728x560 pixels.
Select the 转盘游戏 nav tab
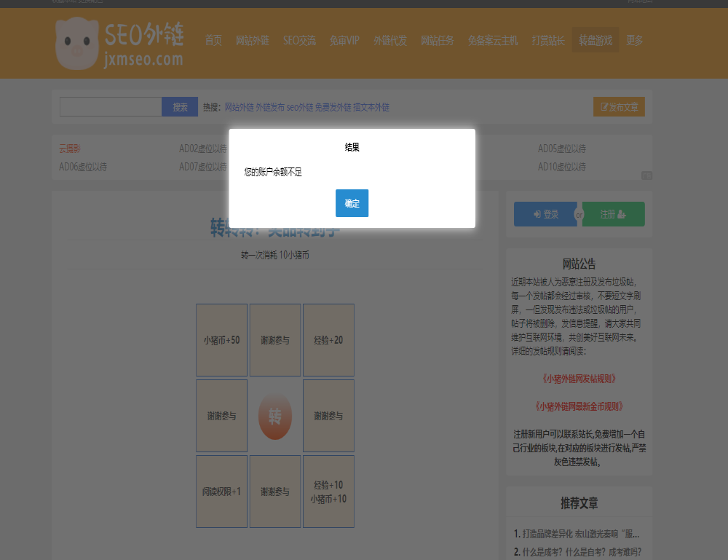coord(596,40)
